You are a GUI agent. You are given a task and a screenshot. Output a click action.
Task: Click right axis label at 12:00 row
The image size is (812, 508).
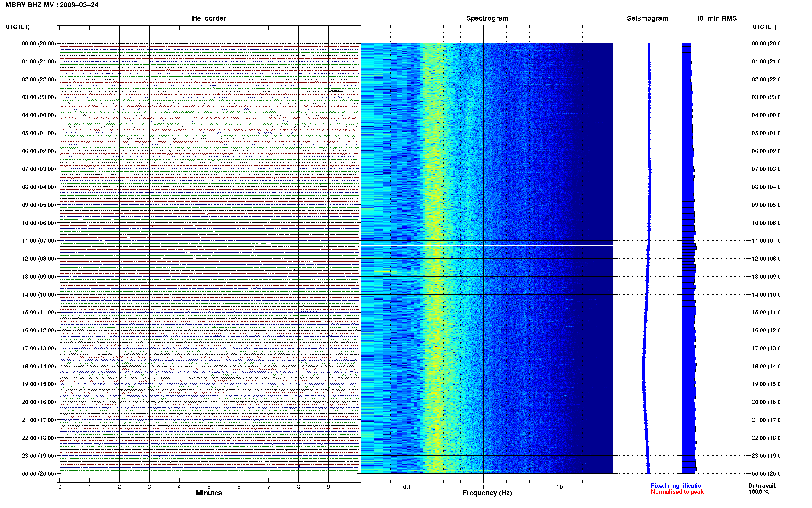(x=765, y=258)
